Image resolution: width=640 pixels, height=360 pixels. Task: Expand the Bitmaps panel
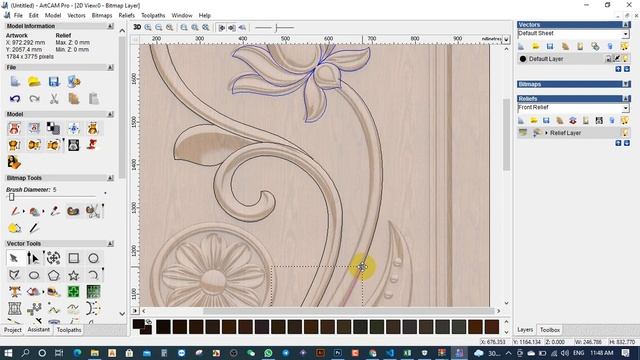point(626,84)
